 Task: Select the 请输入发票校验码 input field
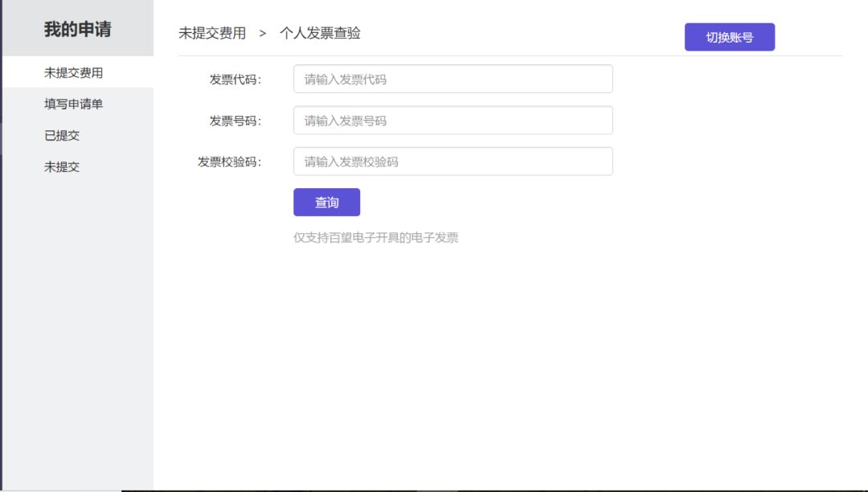click(452, 162)
